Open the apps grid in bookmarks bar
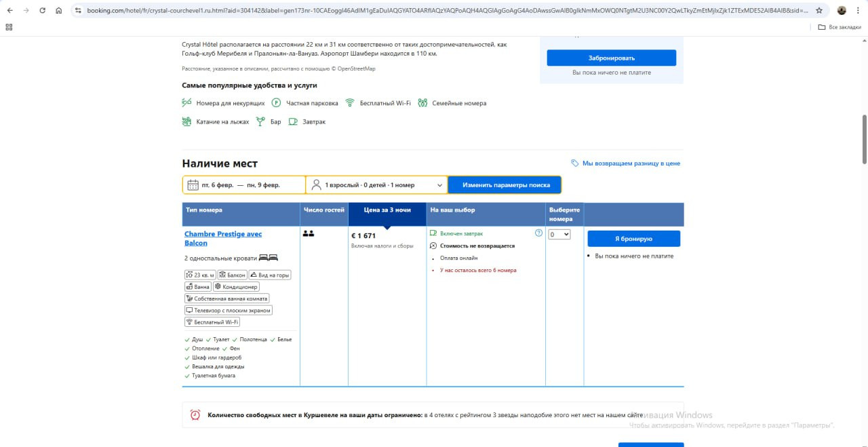 (x=9, y=27)
